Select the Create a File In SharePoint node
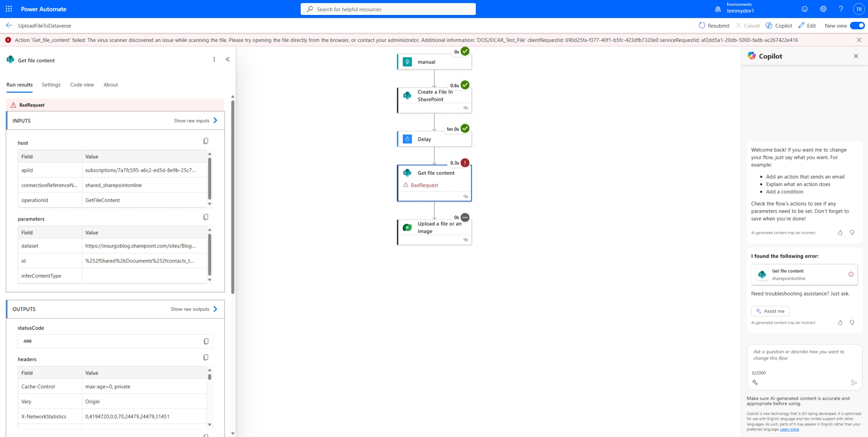Viewport: 868px width, 437px height. click(434, 100)
